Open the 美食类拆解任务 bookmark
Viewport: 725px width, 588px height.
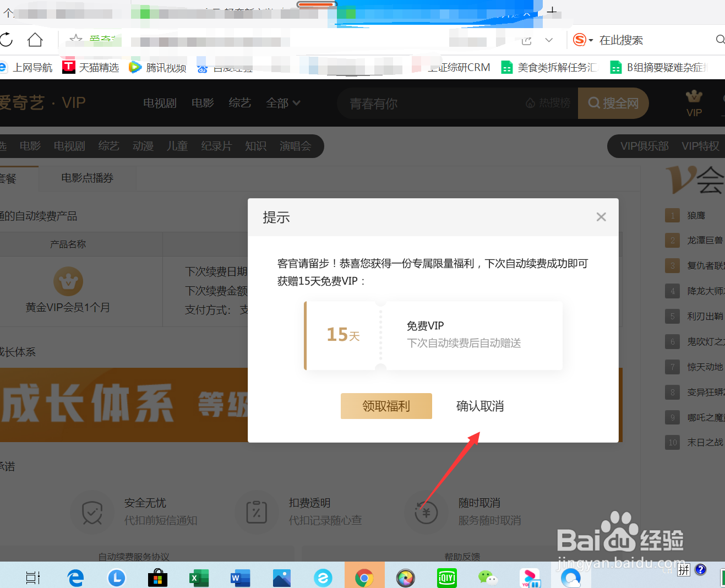pos(549,67)
